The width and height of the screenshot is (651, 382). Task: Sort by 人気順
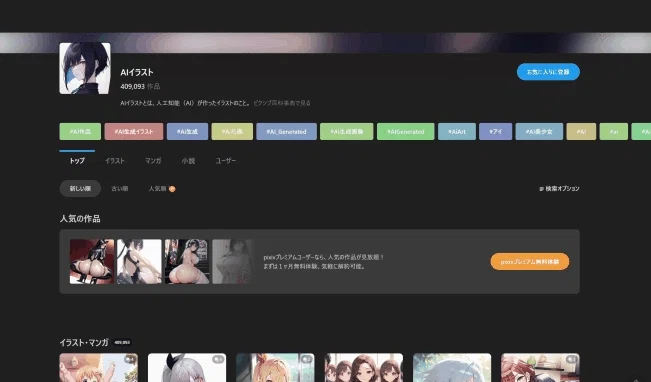[157, 189]
